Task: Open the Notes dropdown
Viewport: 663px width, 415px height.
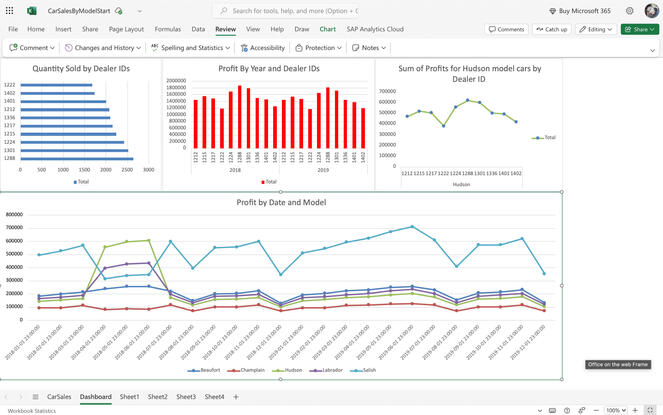Action: coord(371,48)
